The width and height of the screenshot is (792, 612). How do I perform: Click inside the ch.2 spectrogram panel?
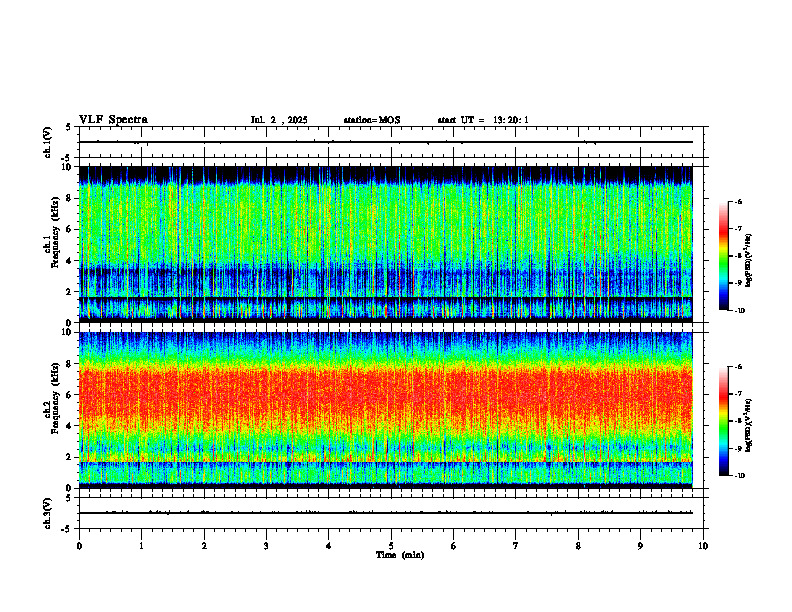(x=386, y=410)
